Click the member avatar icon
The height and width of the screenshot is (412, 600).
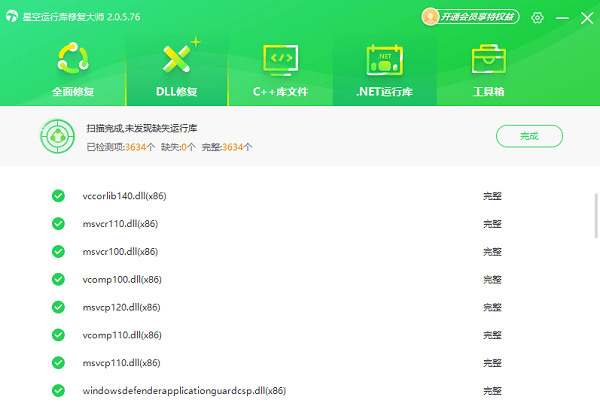pyautogui.click(x=430, y=17)
